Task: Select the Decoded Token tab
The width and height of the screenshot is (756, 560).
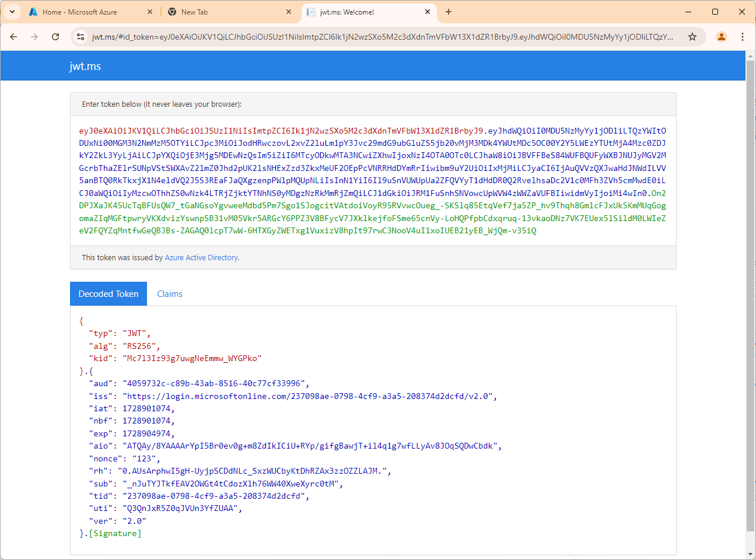Action: pyautogui.click(x=108, y=294)
